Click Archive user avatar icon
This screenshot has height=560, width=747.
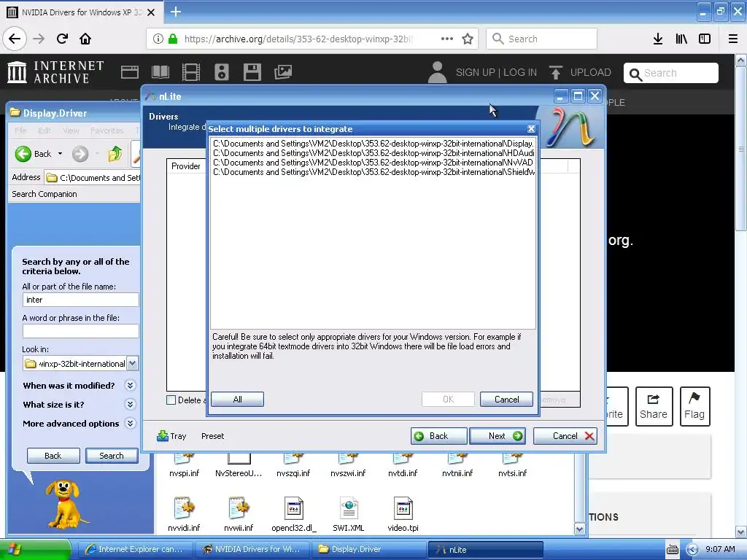(437, 72)
